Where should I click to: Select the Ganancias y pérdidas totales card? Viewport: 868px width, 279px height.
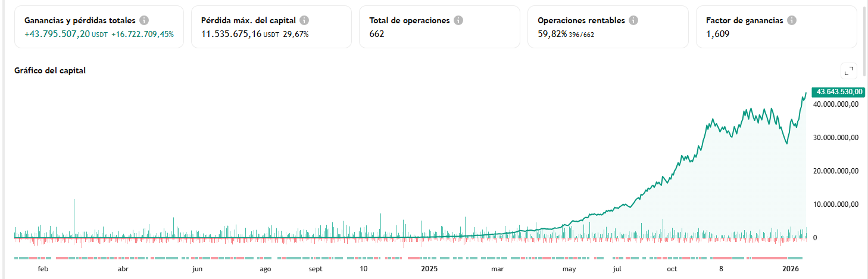(99, 27)
